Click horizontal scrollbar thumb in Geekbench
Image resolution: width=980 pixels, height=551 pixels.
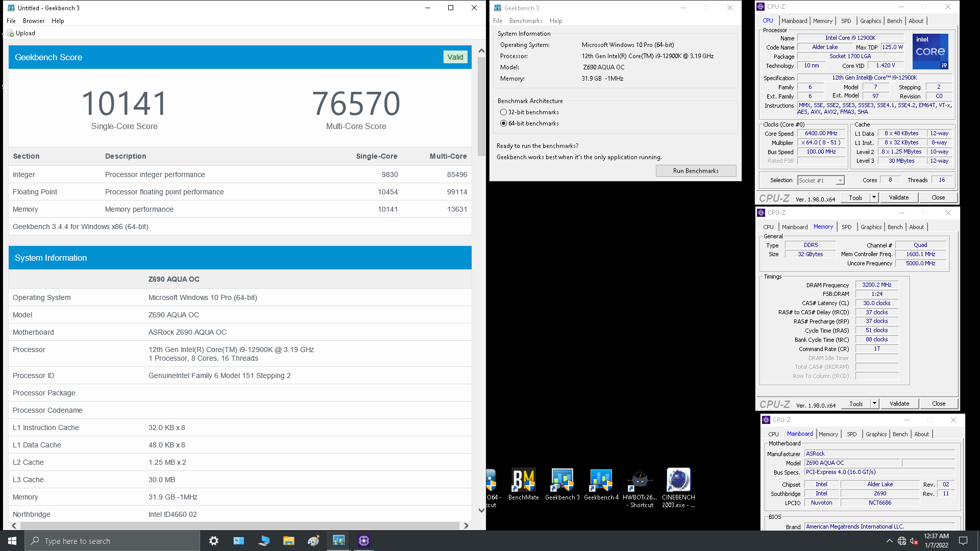(239, 525)
